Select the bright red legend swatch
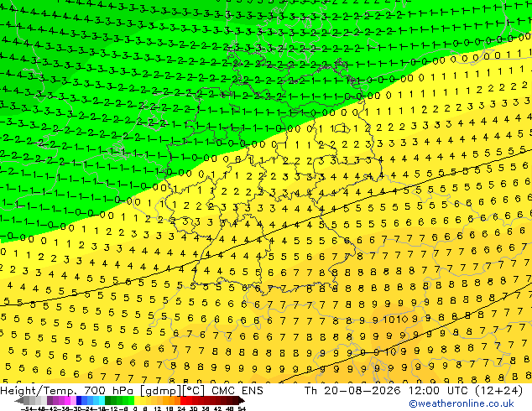This screenshot has height=411, width=532. [x=183, y=400]
